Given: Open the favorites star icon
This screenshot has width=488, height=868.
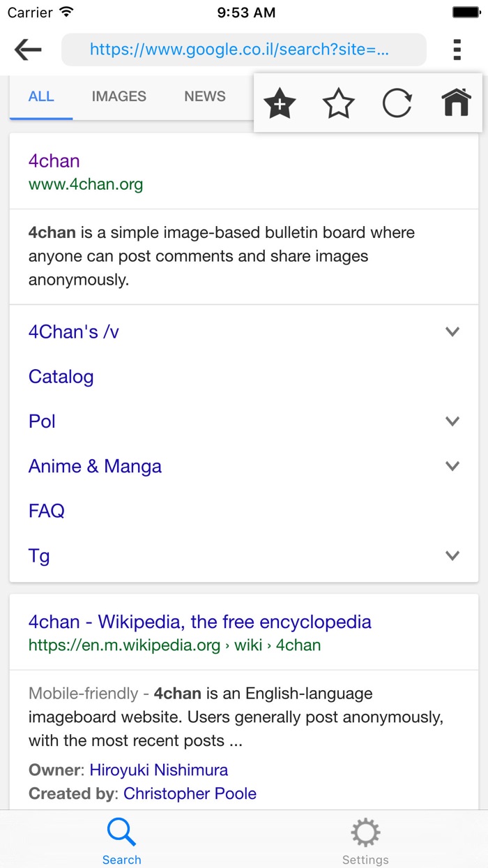Looking at the screenshot, I should 338,103.
